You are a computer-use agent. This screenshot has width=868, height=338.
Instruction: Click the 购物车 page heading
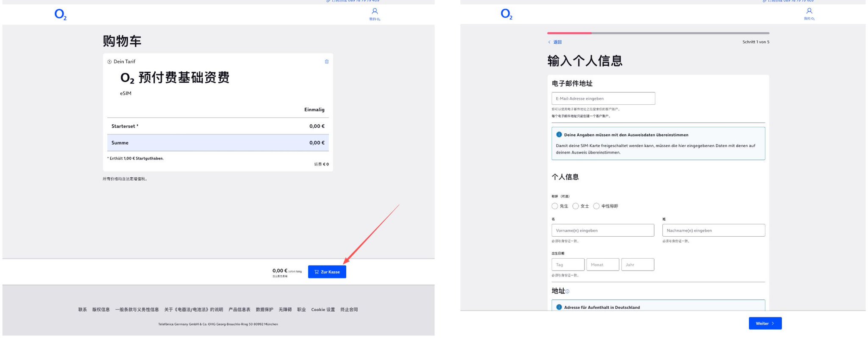tap(122, 41)
